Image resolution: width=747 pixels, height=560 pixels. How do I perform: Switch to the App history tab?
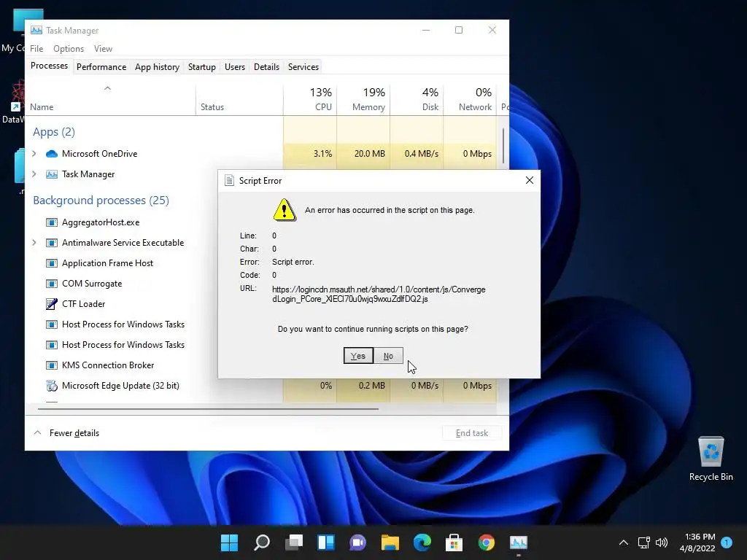(158, 67)
